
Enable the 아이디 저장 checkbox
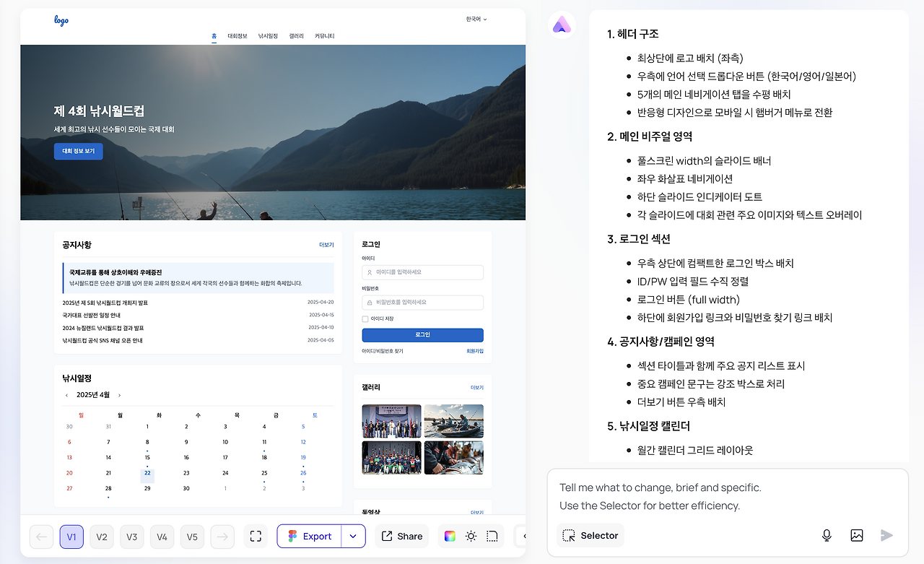(364, 318)
